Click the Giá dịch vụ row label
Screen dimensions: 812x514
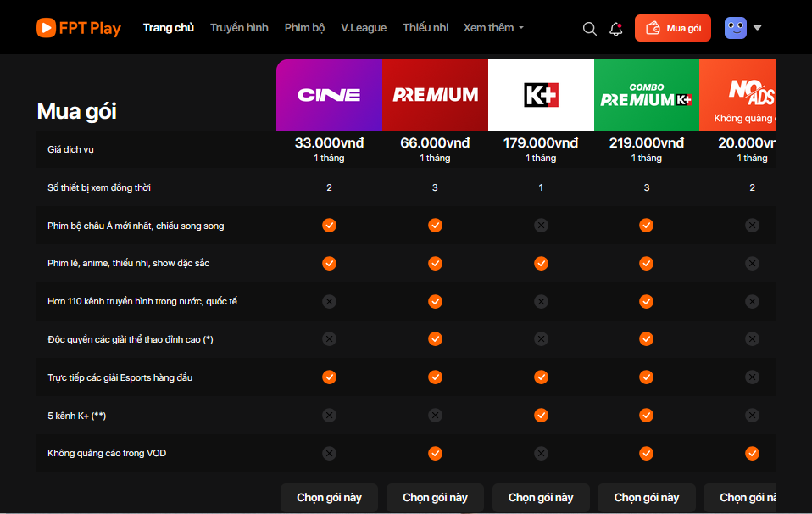click(x=70, y=150)
